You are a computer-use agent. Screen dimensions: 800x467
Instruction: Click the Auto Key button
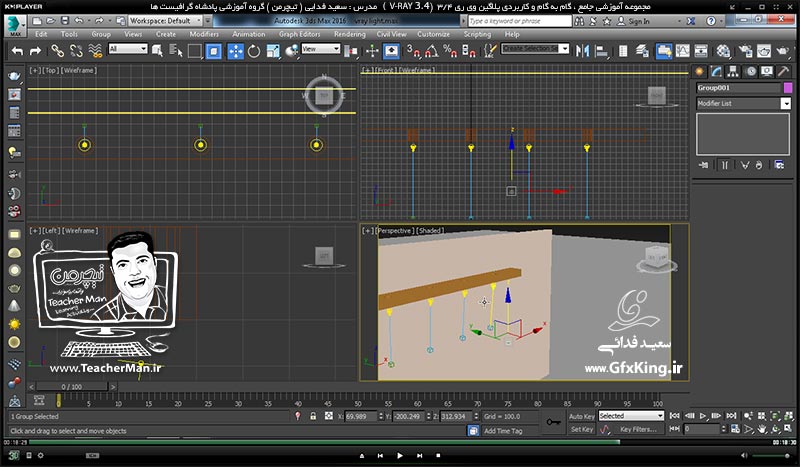point(582,416)
